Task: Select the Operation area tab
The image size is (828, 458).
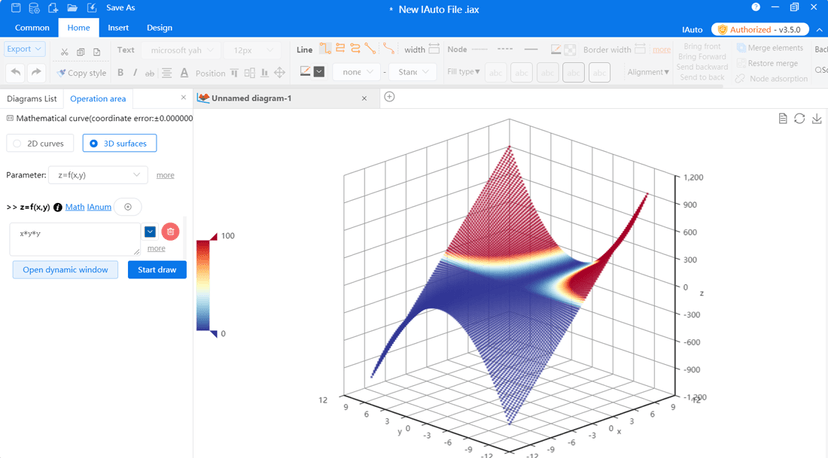Action: point(98,99)
